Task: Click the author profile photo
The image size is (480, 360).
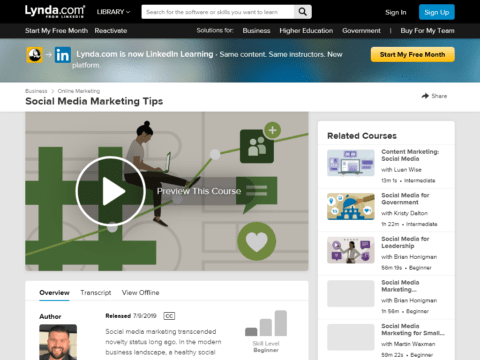Action: click(x=58, y=342)
